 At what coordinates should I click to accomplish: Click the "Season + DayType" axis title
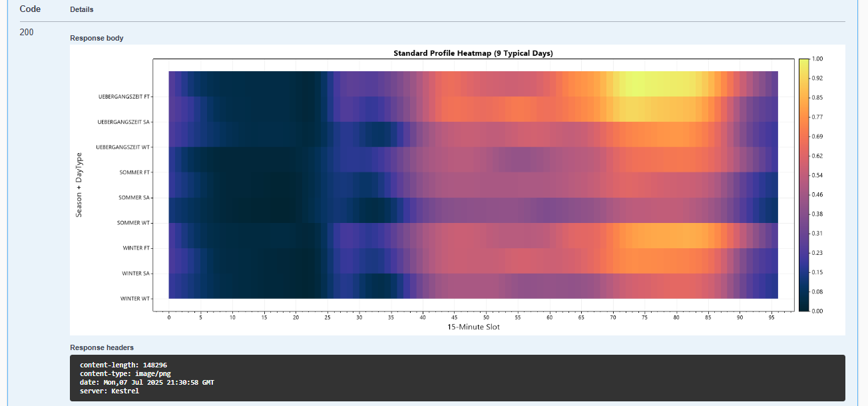click(79, 184)
